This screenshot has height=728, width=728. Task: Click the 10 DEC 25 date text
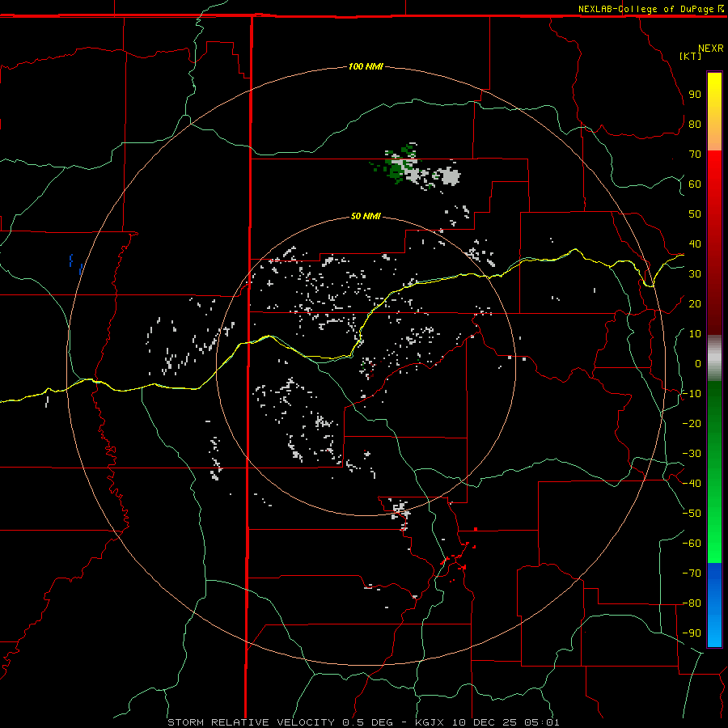point(485,722)
